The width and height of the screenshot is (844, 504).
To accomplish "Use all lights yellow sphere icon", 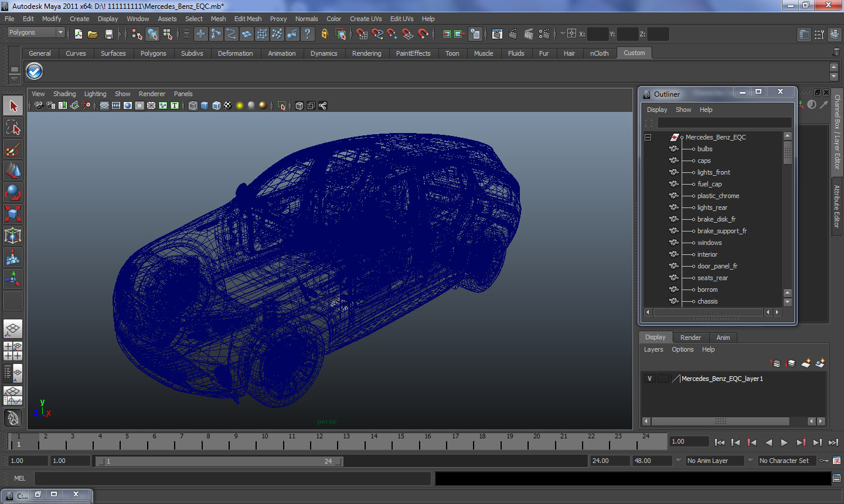I will coord(239,105).
